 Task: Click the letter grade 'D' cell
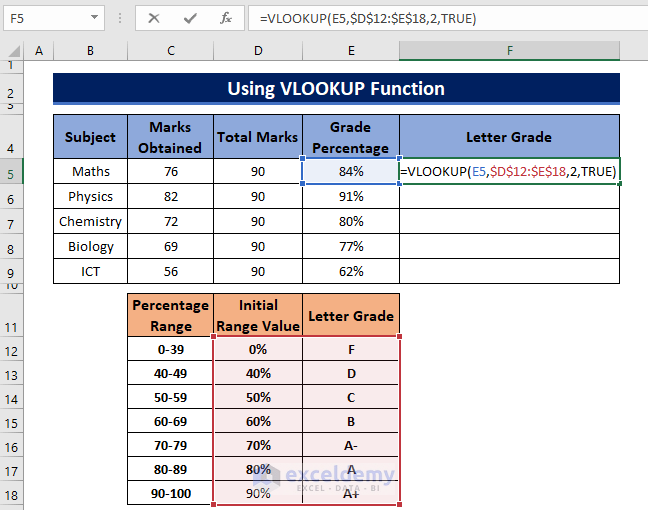coord(351,373)
